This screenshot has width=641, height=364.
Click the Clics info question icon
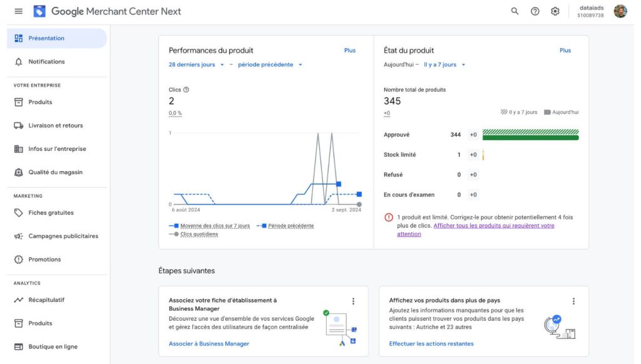[x=186, y=90]
